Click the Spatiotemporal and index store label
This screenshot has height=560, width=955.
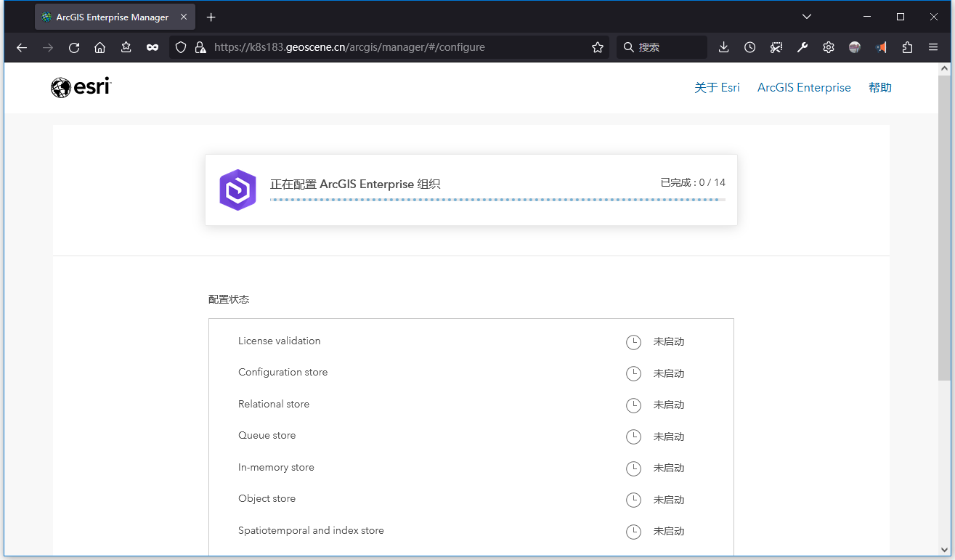coord(311,530)
